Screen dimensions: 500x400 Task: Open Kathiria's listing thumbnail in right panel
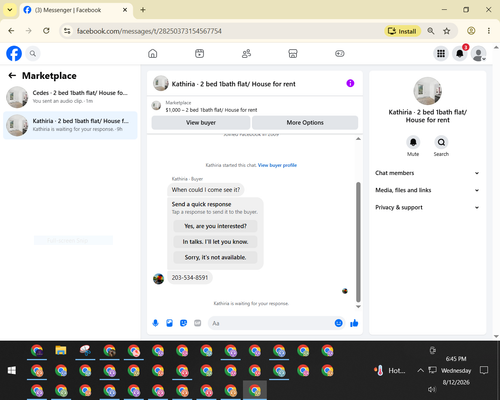click(427, 91)
